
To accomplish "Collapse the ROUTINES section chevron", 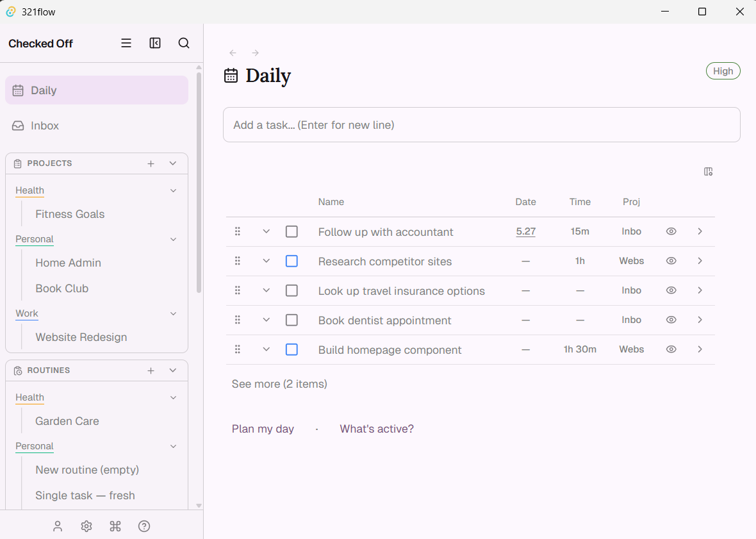I will 173,370.
